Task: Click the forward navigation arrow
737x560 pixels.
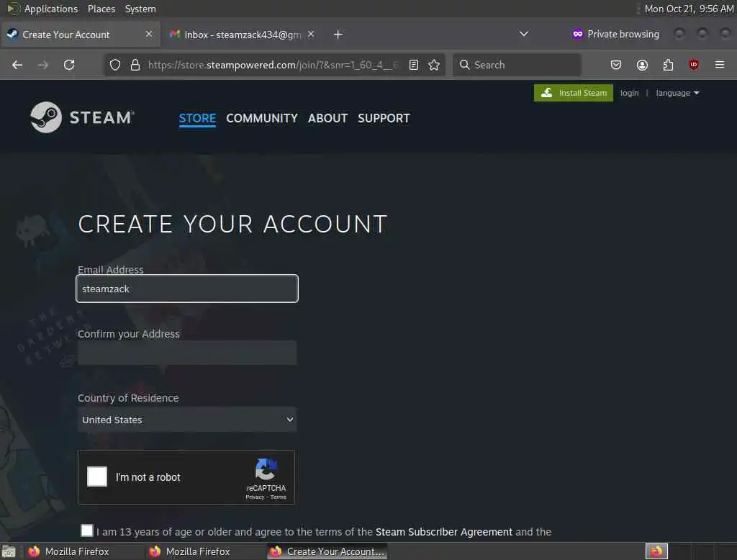Action: (x=42, y=65)
